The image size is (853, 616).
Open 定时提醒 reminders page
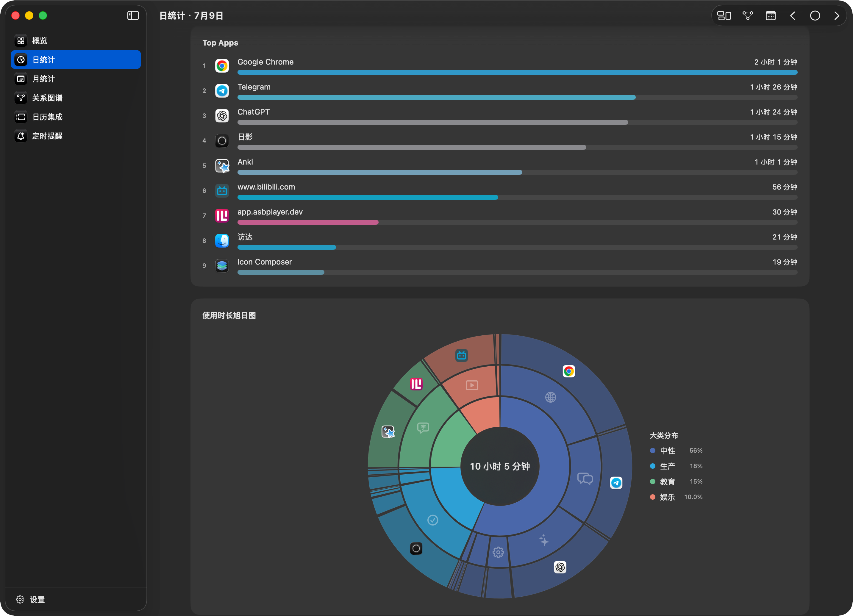coord(76,136)
